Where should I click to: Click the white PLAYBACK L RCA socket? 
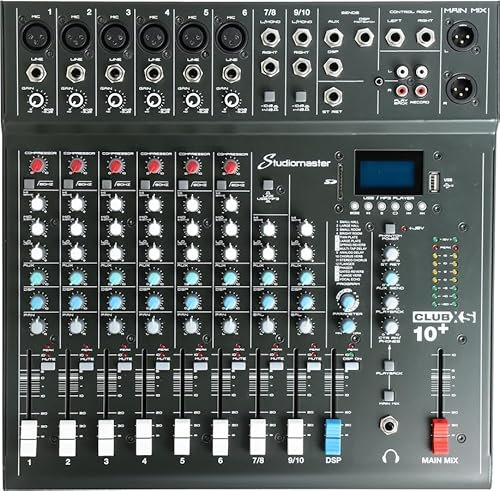pyautogui.click(x=402, y=71)
